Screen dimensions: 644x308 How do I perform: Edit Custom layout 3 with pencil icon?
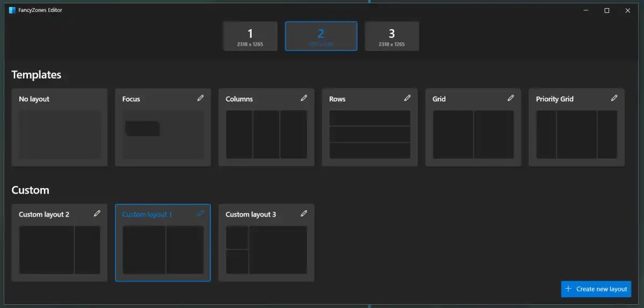pos(304,213)
